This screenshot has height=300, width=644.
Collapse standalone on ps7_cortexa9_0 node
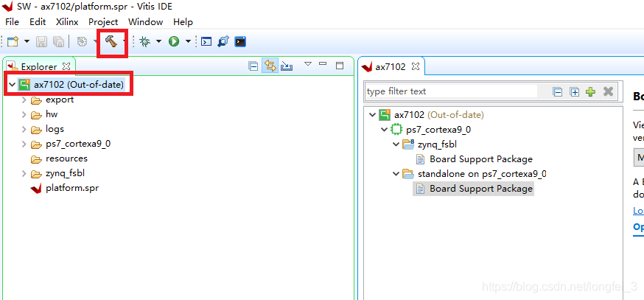click(x=396, y=174)
